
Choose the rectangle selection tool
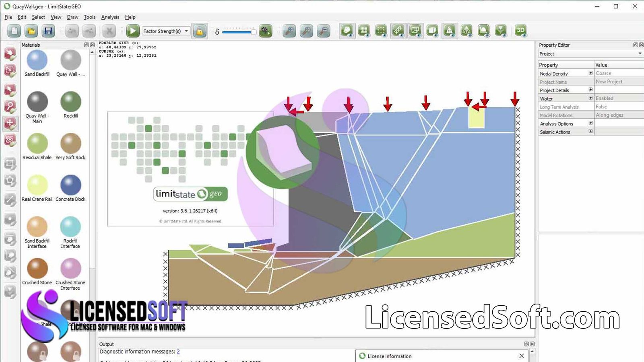point(10,71)
